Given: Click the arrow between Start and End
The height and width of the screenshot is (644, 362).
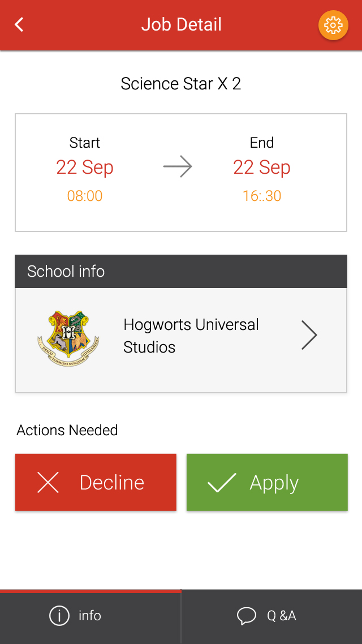Looking at the screenshot, I should click(x=178, y=167).
